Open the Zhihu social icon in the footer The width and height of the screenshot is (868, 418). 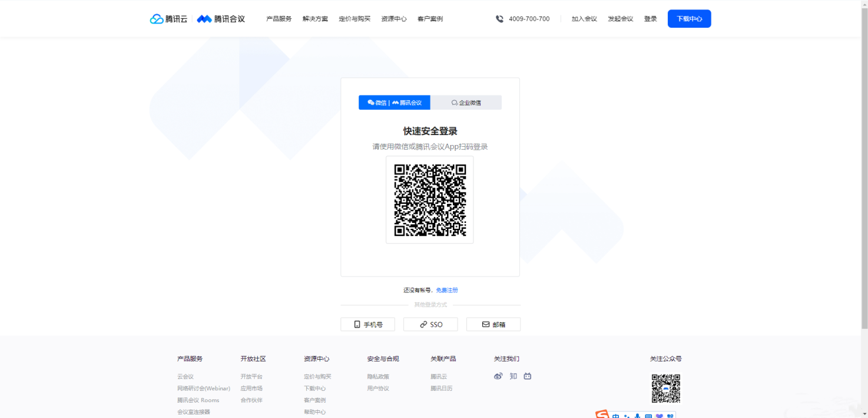513,376
